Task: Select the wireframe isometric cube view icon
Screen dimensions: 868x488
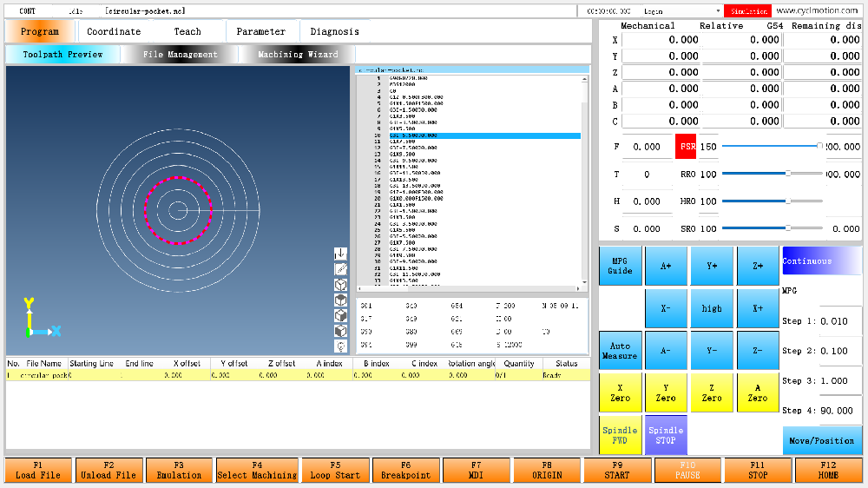Action: [340, 285]
